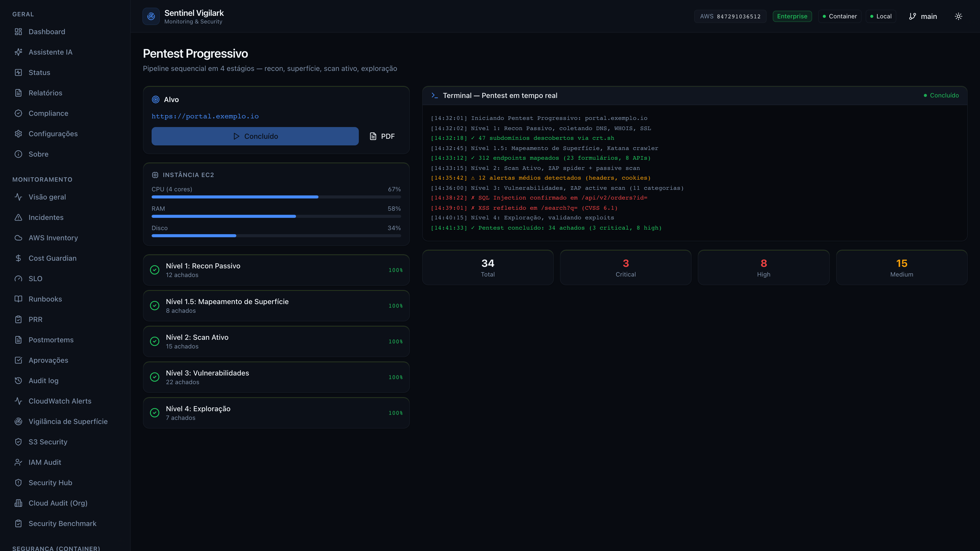Export report with PDF button
The width and height of the screenshot is (980, 551).
point(382,136)
